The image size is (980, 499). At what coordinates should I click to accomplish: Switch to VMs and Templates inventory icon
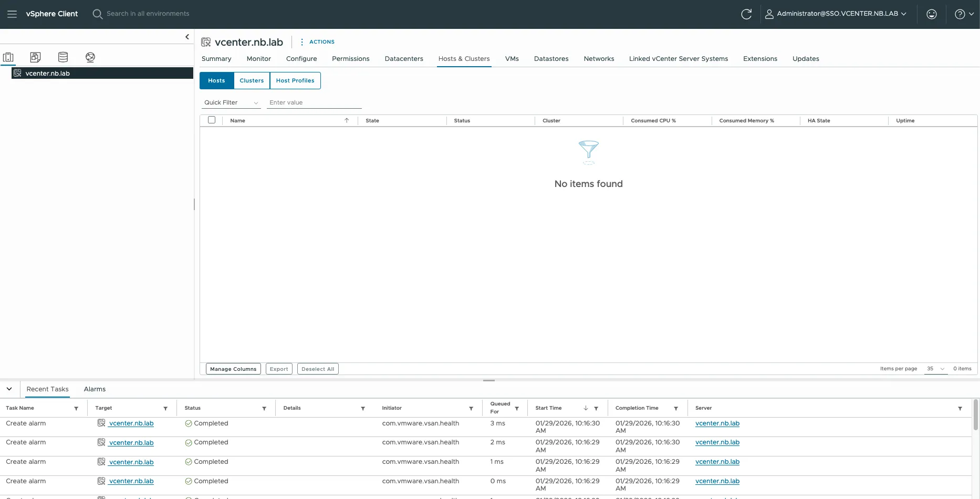pos(35,57)
